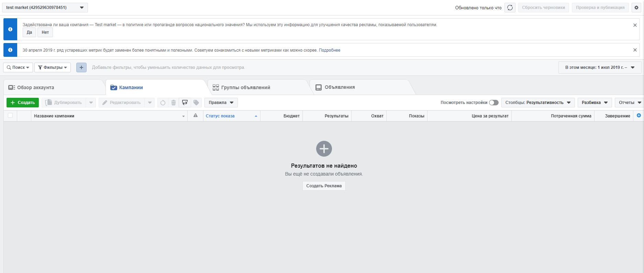Click the trash delete icon in toolbar
The image size is (644, 273).
pos(174,103)
